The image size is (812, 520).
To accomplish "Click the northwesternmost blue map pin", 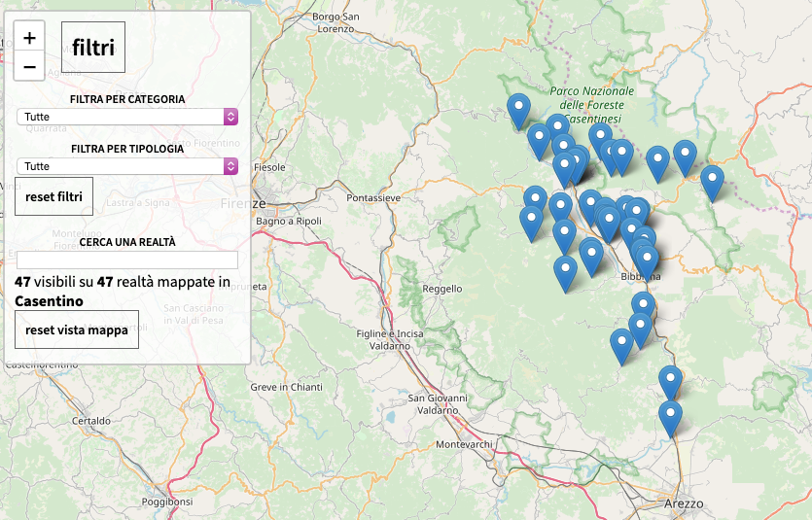I will [x=519, y=110].
